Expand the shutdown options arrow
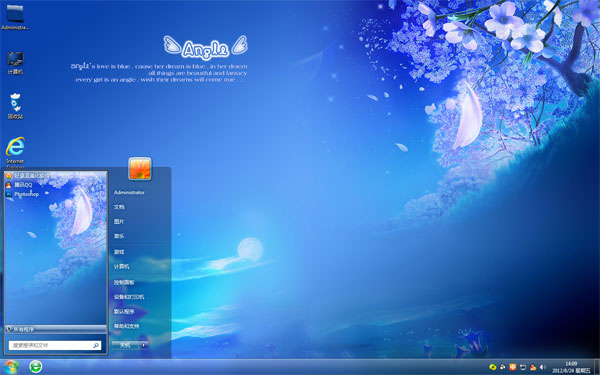 (144, 345)
